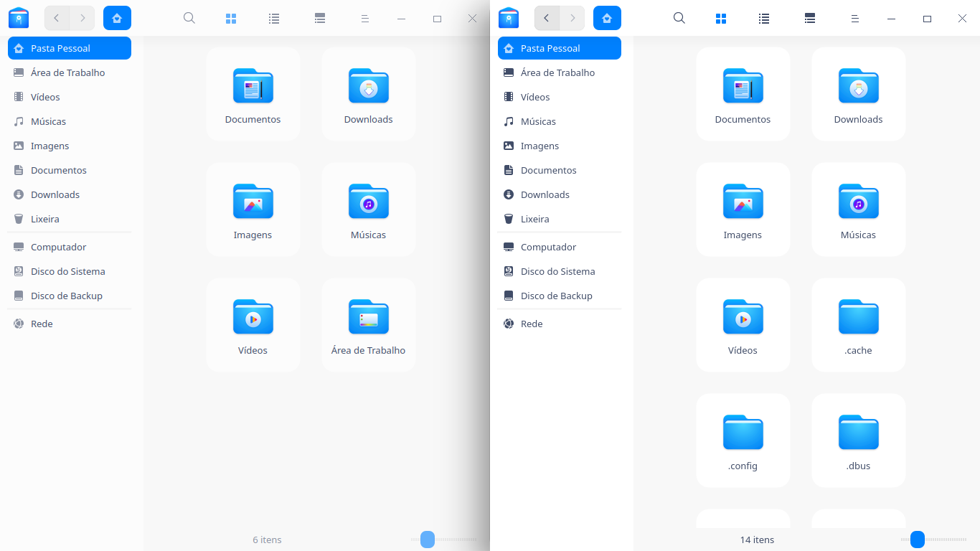Select the .cache folder in right window

859,325
